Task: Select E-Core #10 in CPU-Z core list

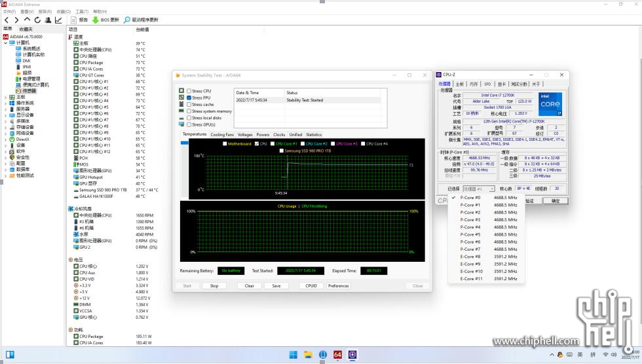Action: pos(486,271)
